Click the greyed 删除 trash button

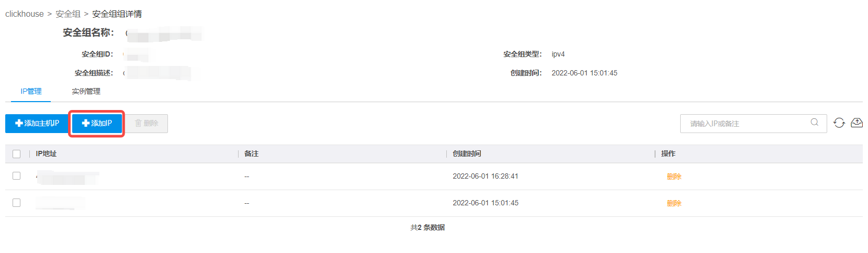coord(146,124)
